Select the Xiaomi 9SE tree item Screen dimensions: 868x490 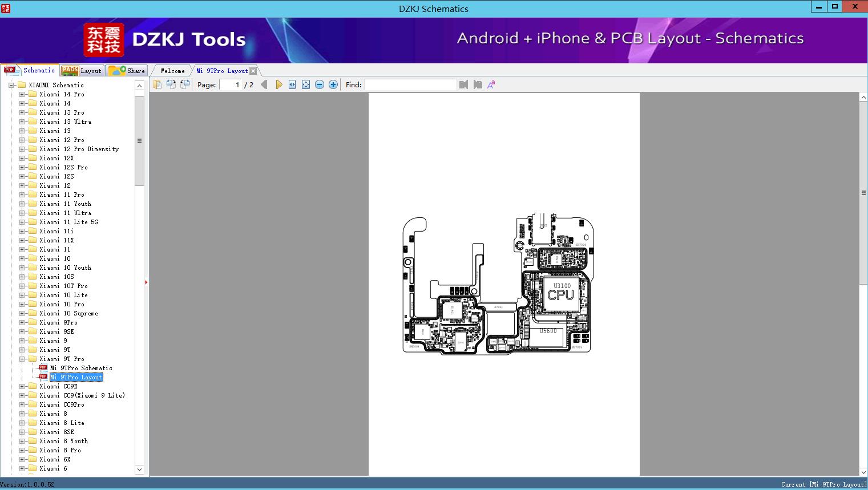point(56,331)
